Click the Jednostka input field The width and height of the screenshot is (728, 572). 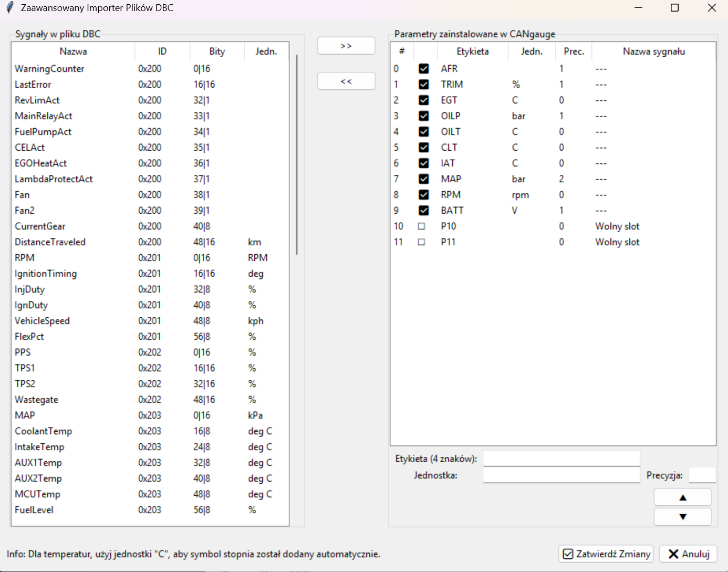coord(561,475)
